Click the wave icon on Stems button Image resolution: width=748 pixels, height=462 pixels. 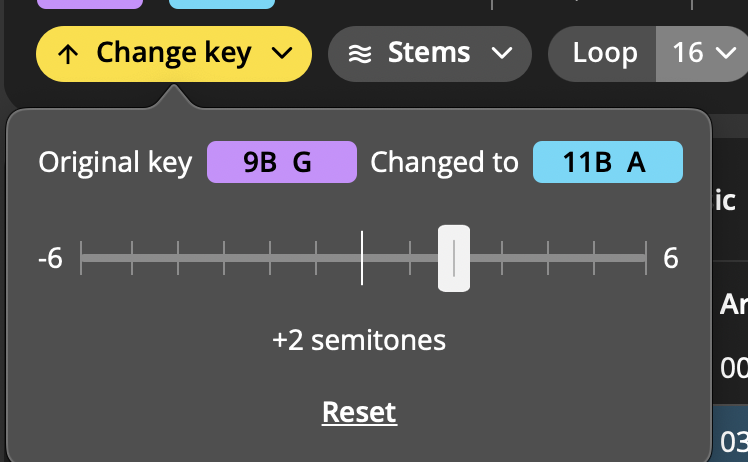coord(360,54)
